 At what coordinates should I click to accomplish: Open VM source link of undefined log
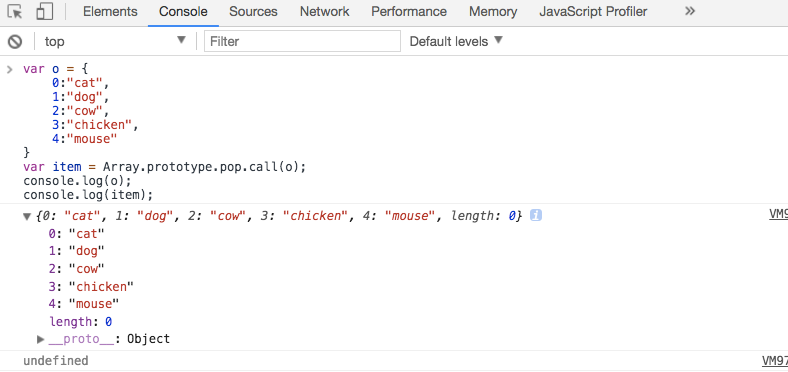[x=774, y=360]
